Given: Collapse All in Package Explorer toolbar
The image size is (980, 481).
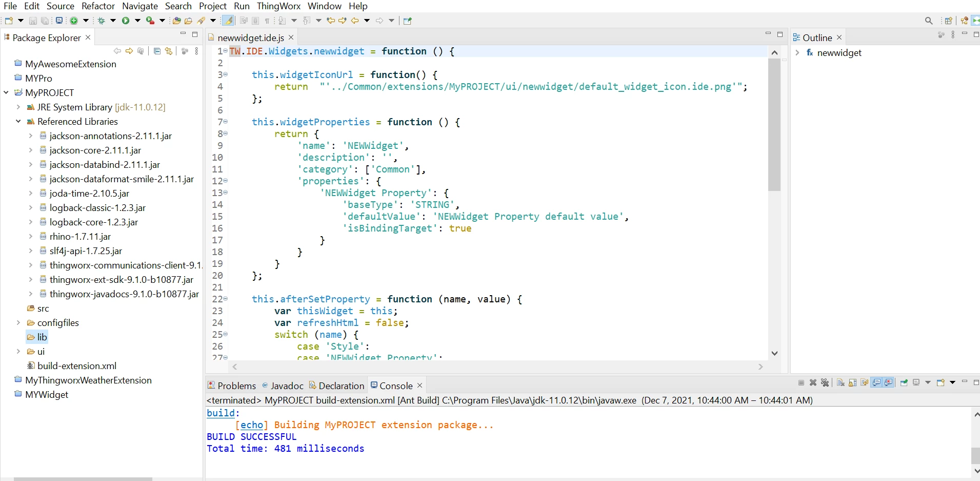Looking at the screenshot, I should [157, 51].
